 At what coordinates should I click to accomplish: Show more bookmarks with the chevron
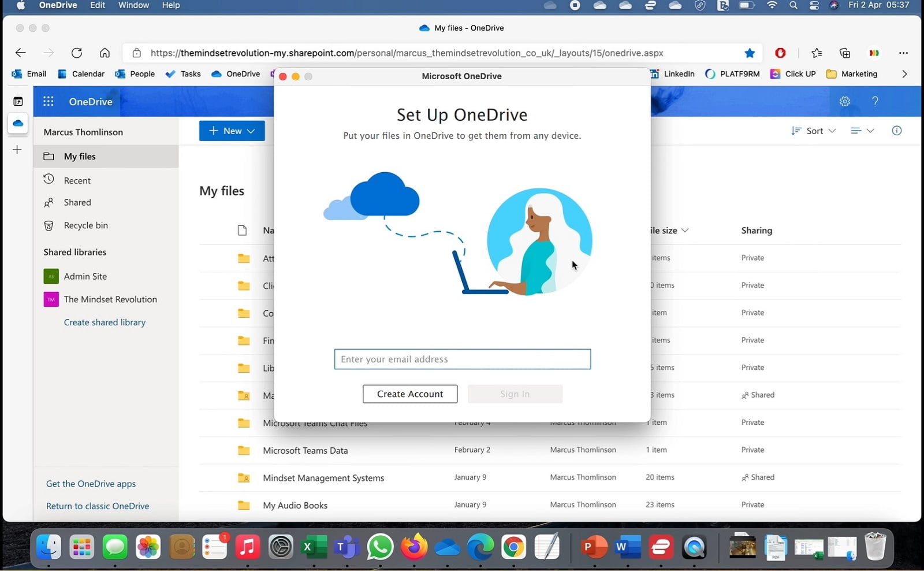[904, 74]
